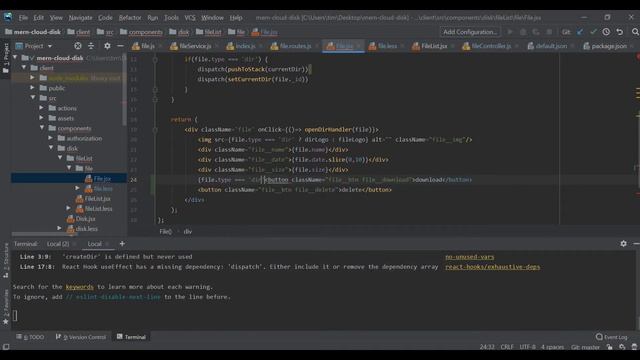The width and height of the screenshot is (640, 360).
Task: Open Search Everywhere magnifier icon
Action: pos(635,32)
